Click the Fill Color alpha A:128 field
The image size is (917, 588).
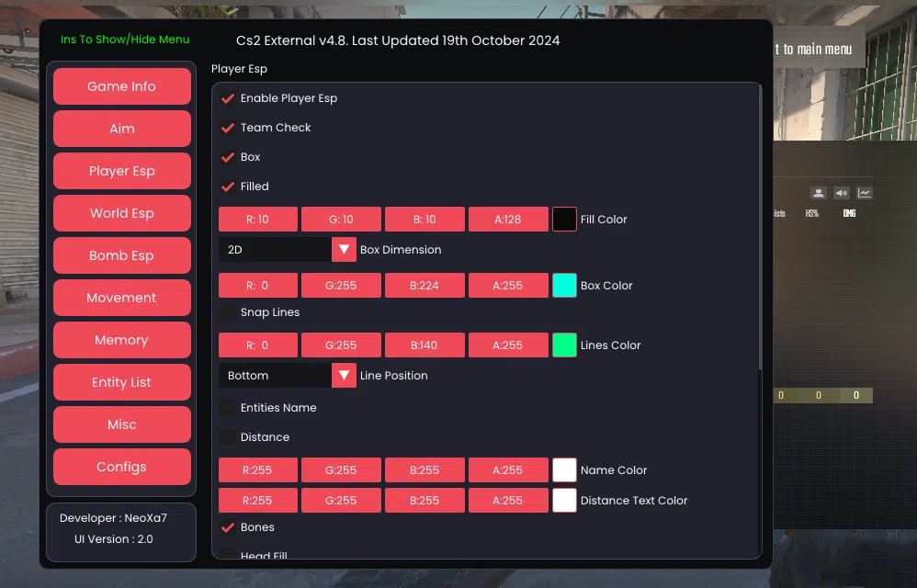point(507,220)
